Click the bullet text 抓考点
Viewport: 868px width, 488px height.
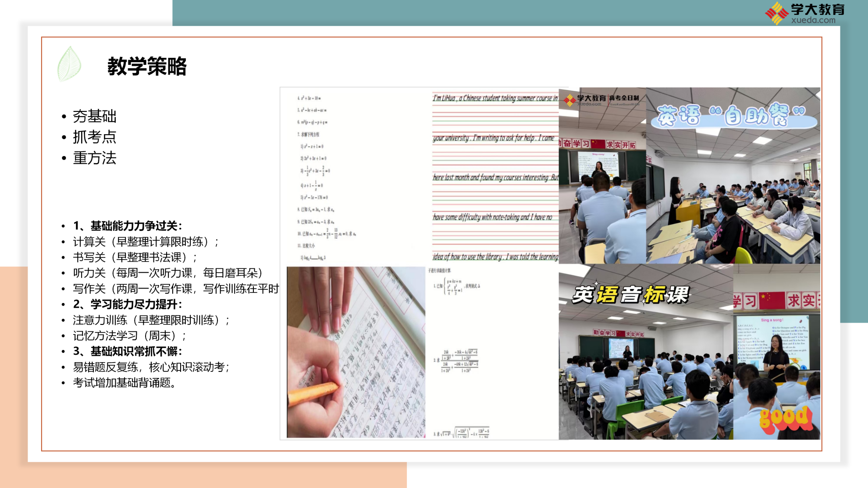[x=95, y=137]
